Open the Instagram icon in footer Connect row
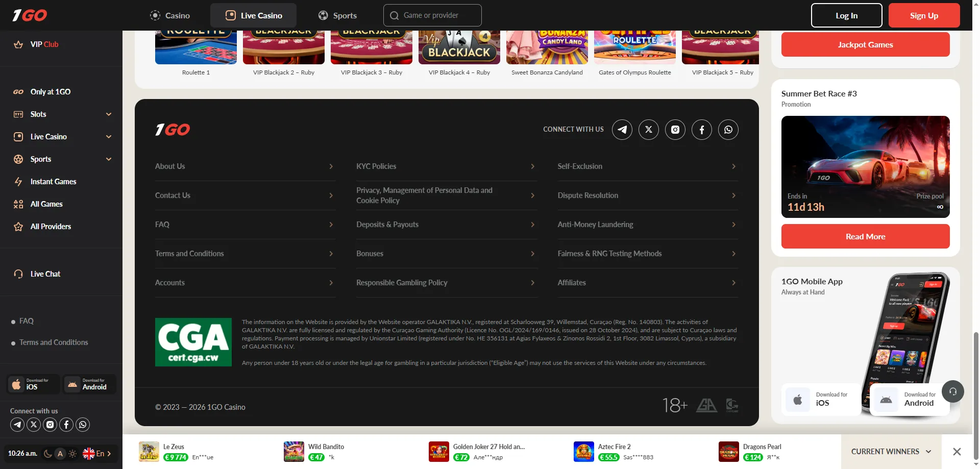980x469 pixels. coord(675,130)
